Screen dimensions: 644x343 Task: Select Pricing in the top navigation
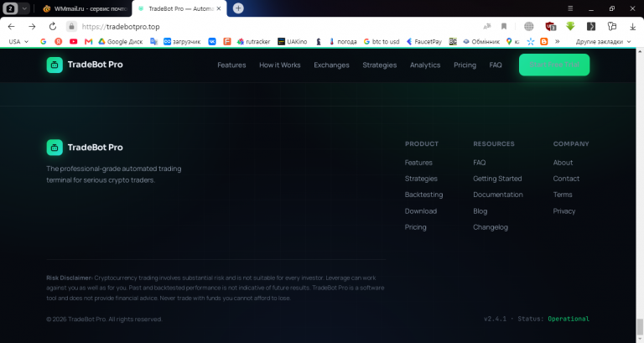click(465, 65)
